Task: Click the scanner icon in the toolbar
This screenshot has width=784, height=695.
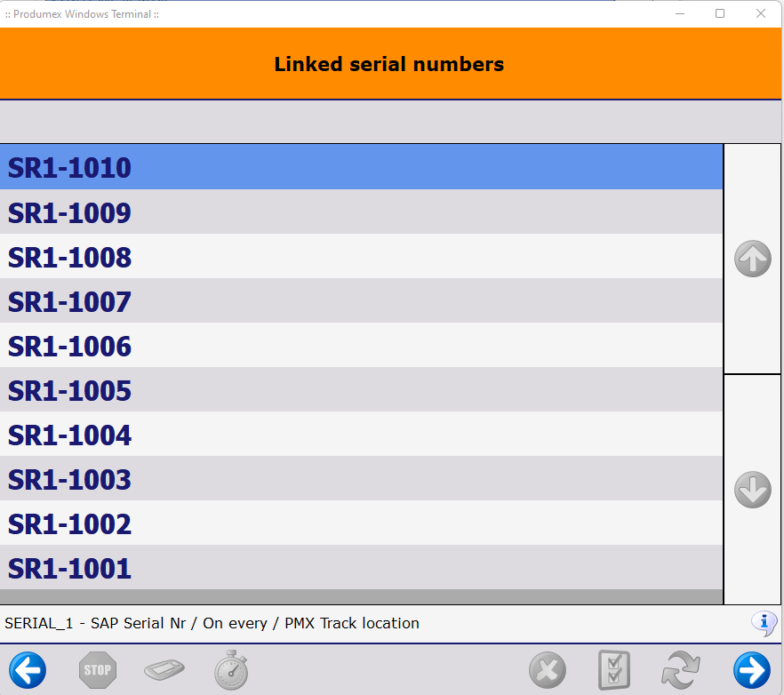Action: (164, 669)
